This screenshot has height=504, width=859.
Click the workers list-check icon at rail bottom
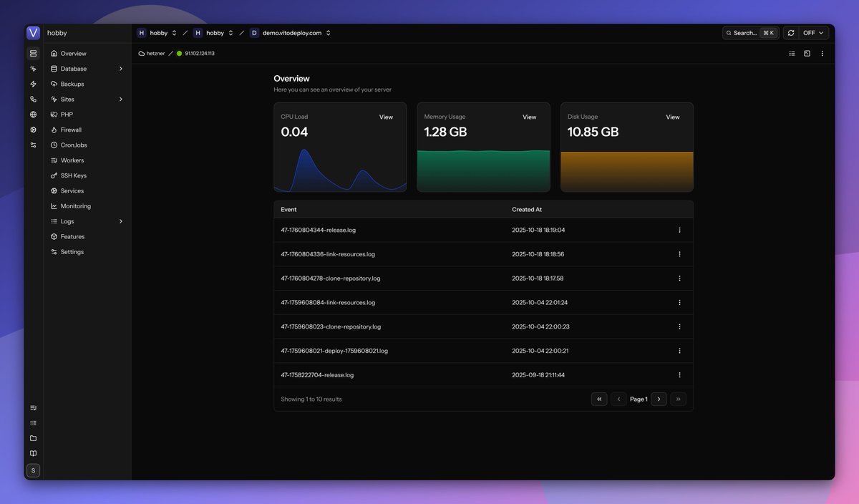[33, 407]
